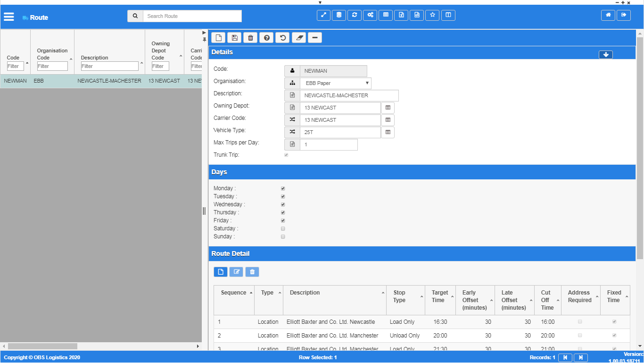The height and width of the screenshot is (363, 644).
Task: Save the route with floppy icon
Action: coord(235,38)
